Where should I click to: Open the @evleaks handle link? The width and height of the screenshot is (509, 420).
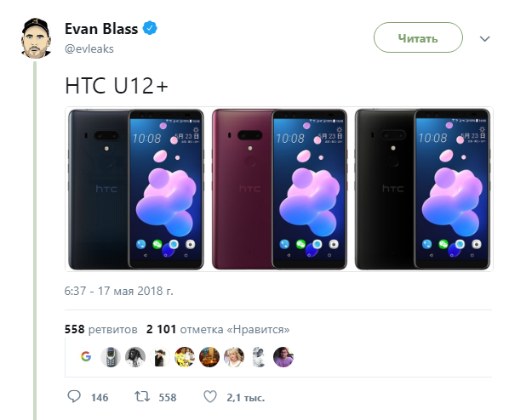(89, 49)
